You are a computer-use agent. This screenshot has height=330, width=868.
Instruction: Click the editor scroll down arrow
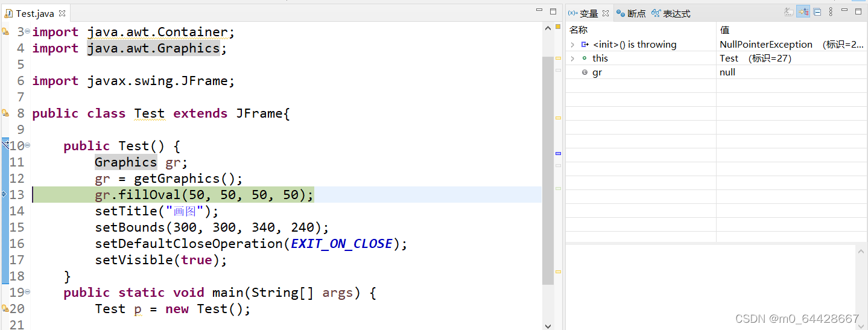(x=548, y=325)
